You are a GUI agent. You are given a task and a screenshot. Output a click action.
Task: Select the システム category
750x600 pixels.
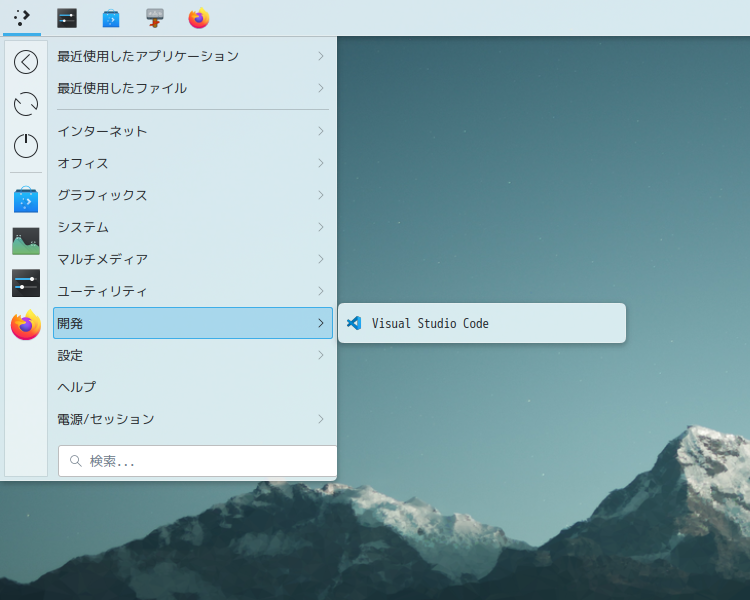[193, 227]
